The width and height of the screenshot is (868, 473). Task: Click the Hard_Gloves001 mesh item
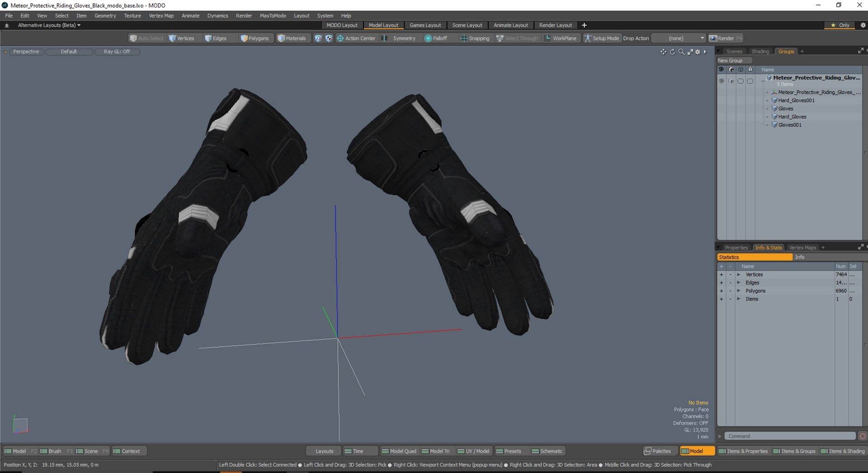point(796,101)
